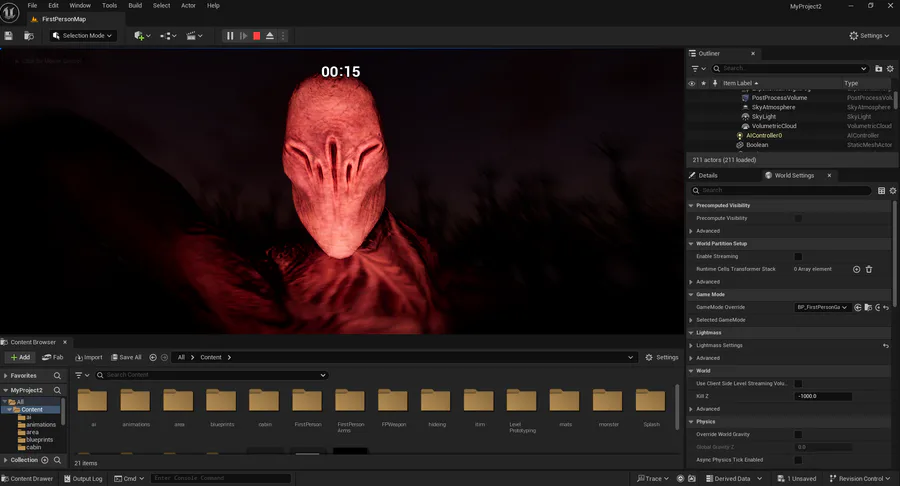Expand the Favorites section in Content Browser
The width and height of the screenshot is (900, 486).
click(x=6, y=375)
